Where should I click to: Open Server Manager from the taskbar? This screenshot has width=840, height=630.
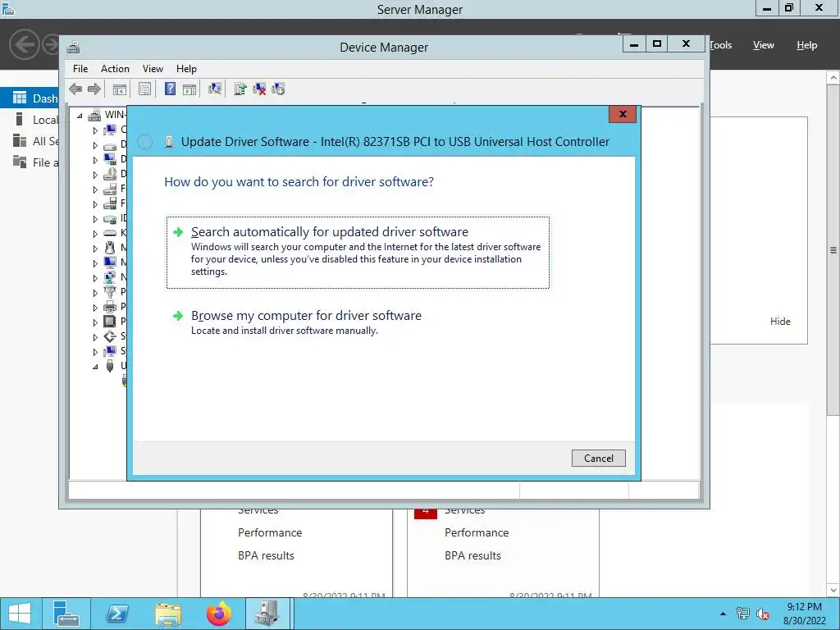66,614
